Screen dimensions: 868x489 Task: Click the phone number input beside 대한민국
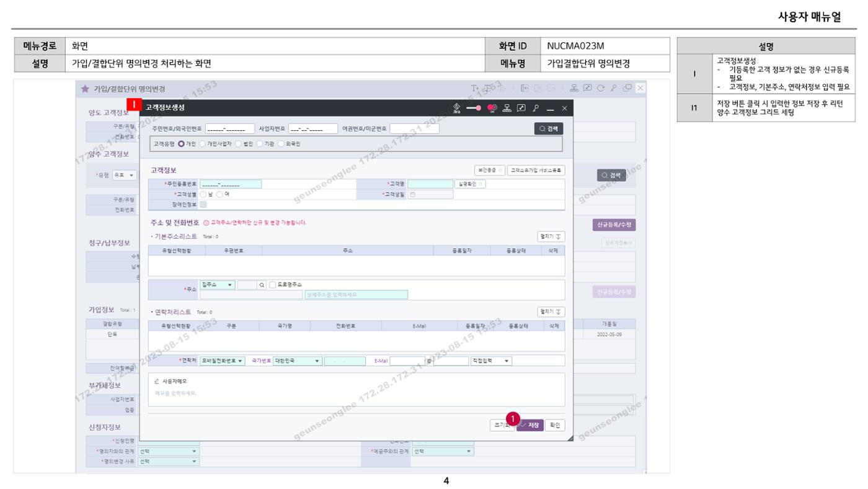(x=345, y=361)
